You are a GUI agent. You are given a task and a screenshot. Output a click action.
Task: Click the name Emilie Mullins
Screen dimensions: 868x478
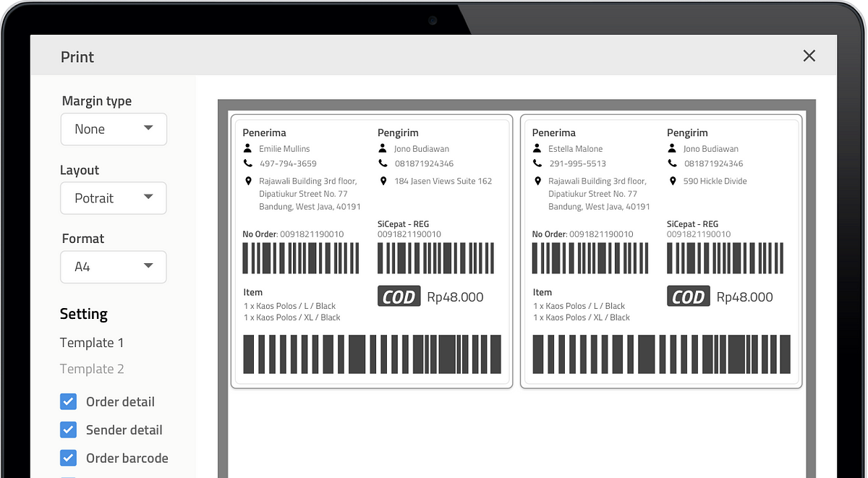[x=284, y=149]
